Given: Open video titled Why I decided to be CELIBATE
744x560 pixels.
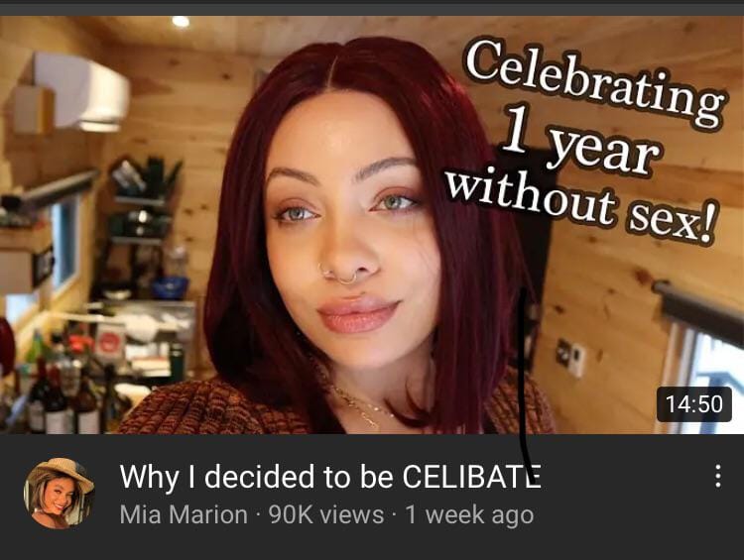Looking at the screenshot, I should [330, 476].
